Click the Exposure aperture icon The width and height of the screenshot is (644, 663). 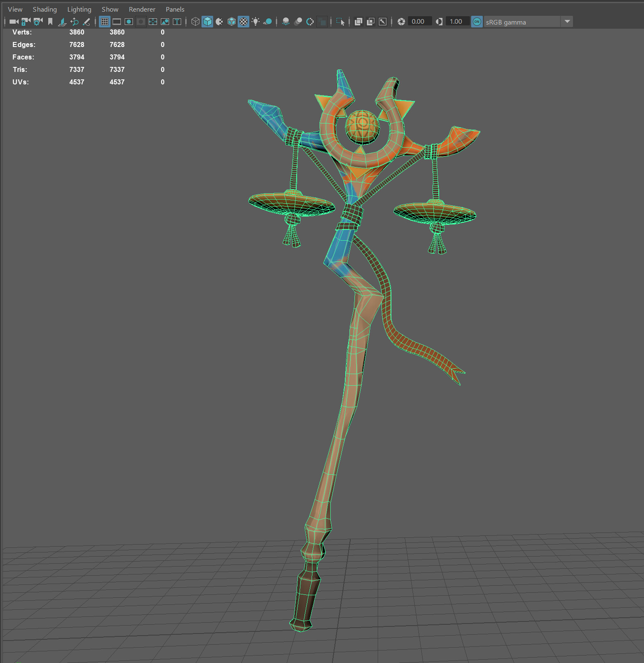(x=401, y=22)
